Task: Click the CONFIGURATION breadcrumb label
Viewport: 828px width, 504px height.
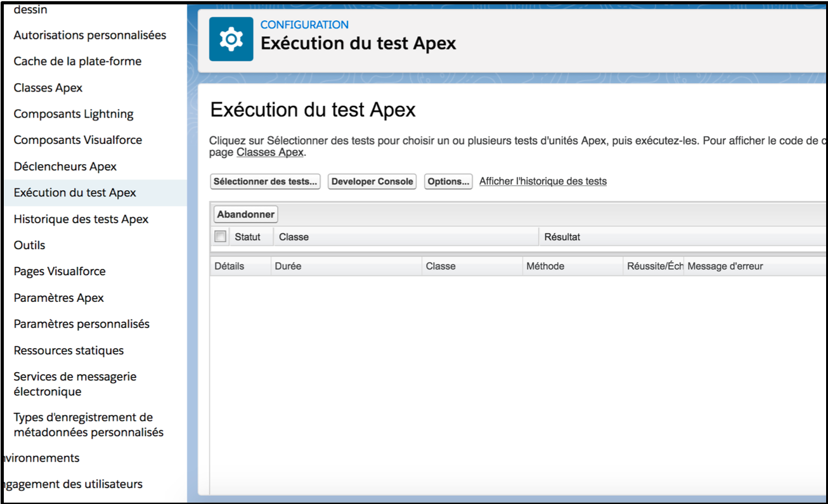Action: (304, 25)
